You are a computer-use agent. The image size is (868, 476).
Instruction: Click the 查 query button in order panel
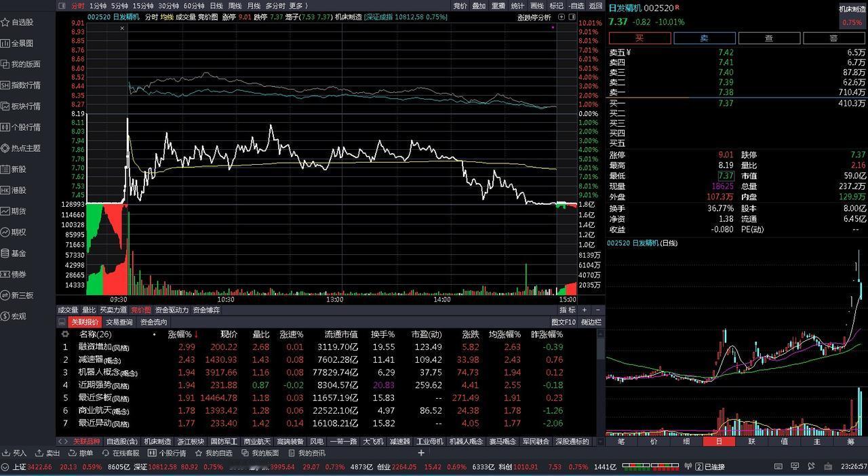[x=768, y=38]
